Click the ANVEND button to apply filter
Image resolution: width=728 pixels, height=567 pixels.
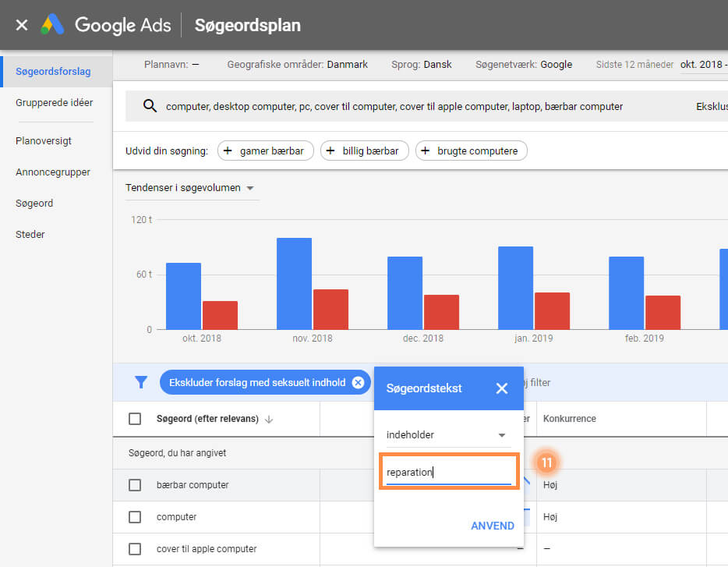click(493, 526)
